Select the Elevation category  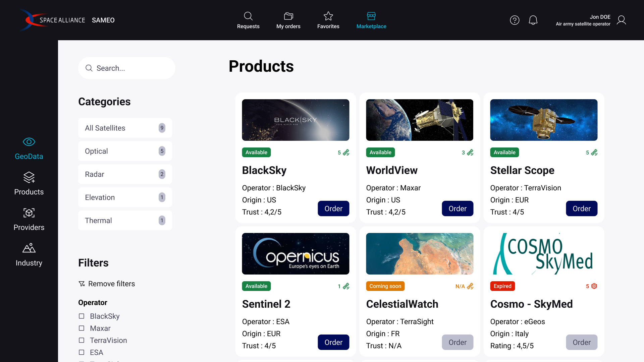[x=125, y=197]
